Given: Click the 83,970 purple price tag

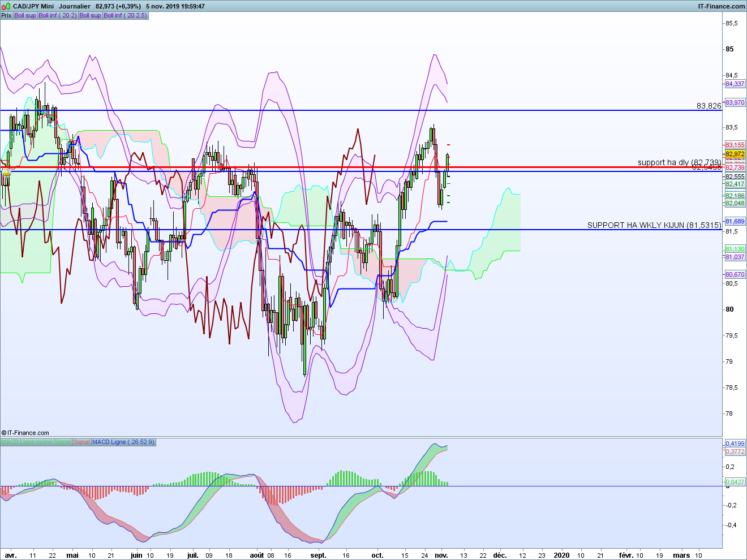Looking at the screenshot, I should click(x=735, y=102).
